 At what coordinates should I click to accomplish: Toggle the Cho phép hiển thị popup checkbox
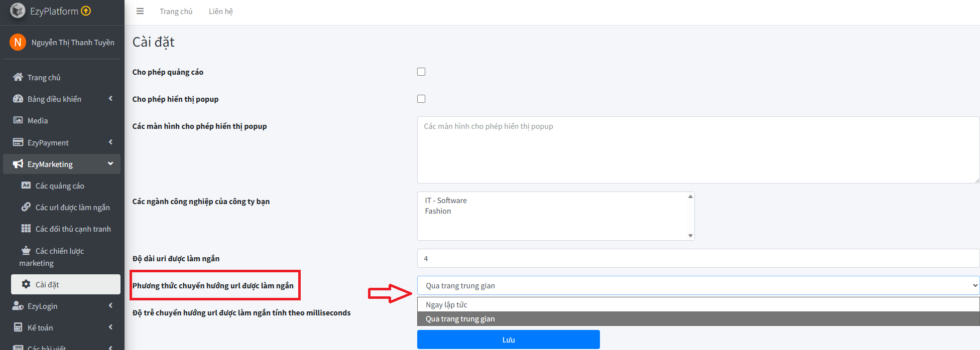(x=421, y=99)
